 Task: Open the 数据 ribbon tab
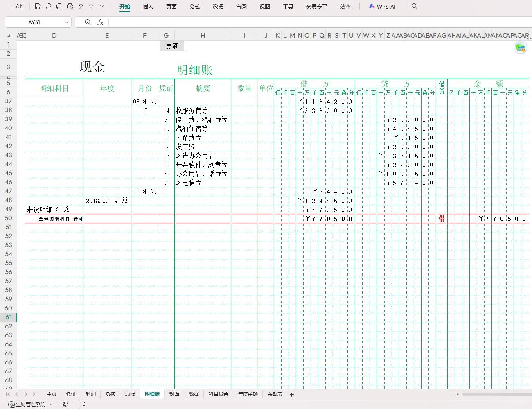(x=218, y=7)
